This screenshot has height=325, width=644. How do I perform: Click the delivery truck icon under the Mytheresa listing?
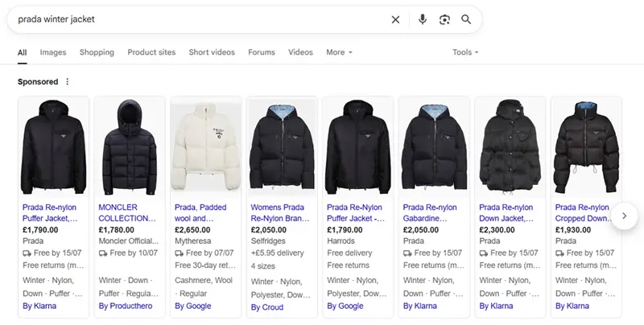click(179, 253)
